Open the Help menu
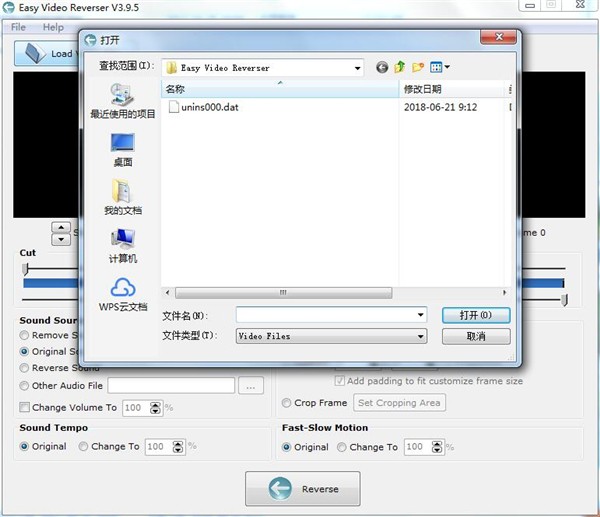Image resolution: width=600 pixels, height=517 pixels. pos(53,27)
